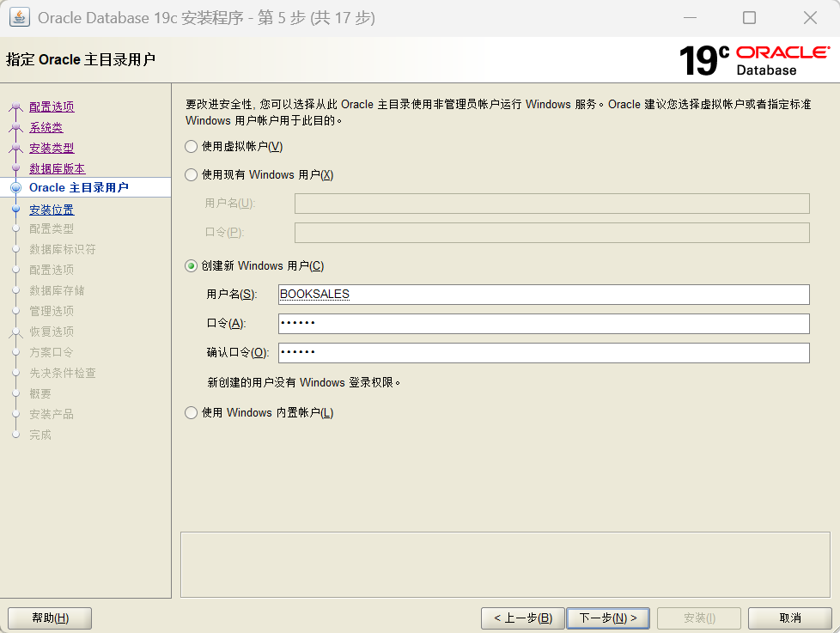Click the active step marker beside Oracle 主目录用户

point(16,187)
